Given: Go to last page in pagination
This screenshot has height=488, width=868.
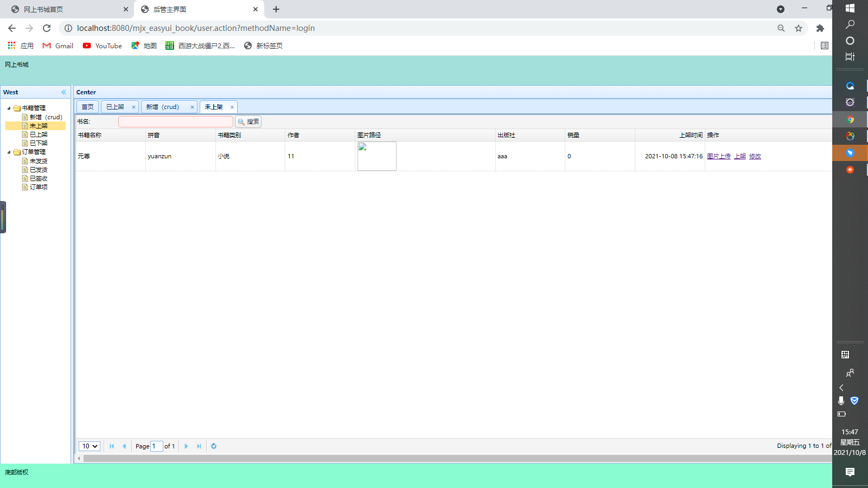Looking at the screenshot, I should 199,446.
